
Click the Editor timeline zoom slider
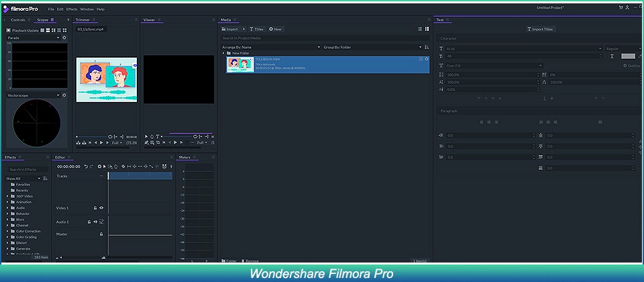tap(81, 258)
